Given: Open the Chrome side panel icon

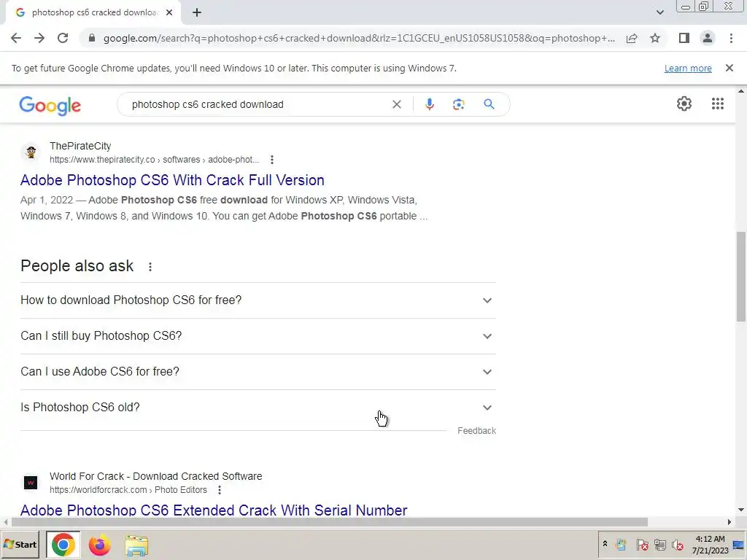Looking at the screenshot, I should pos(684,38).
